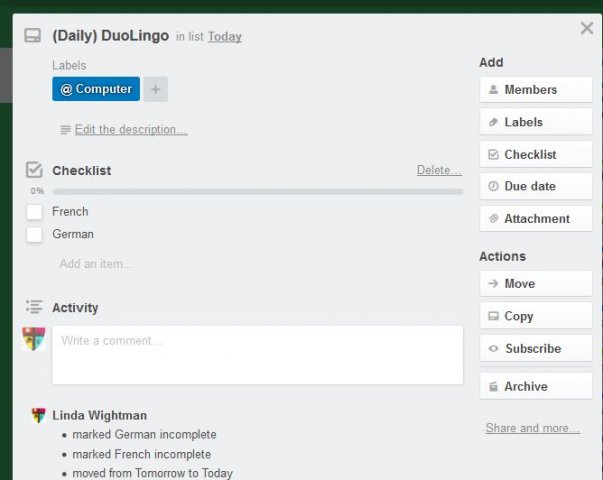Click the Copy action button
Screen dimensions: 603x480
click(536, 316)
